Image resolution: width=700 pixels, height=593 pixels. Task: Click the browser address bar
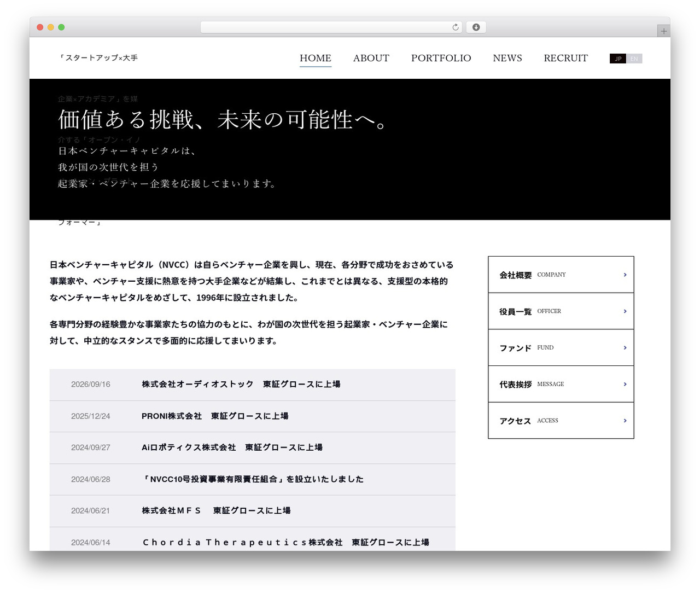click(331, 27)
